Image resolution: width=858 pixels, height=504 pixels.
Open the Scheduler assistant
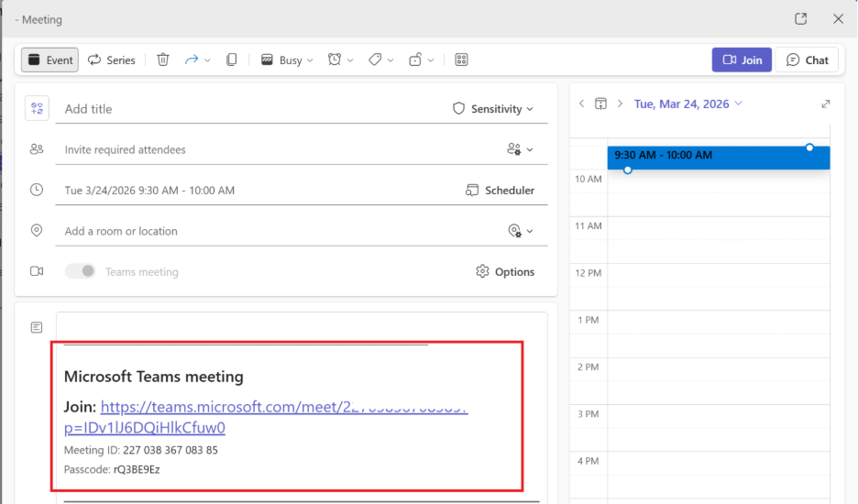(x=500, y=191)
